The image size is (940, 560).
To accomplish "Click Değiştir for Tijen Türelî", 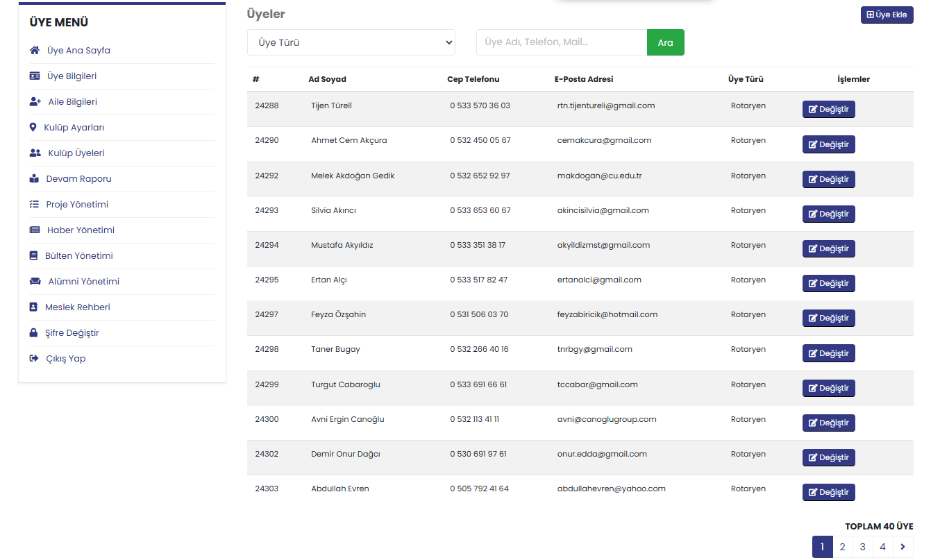I will 828,110.
